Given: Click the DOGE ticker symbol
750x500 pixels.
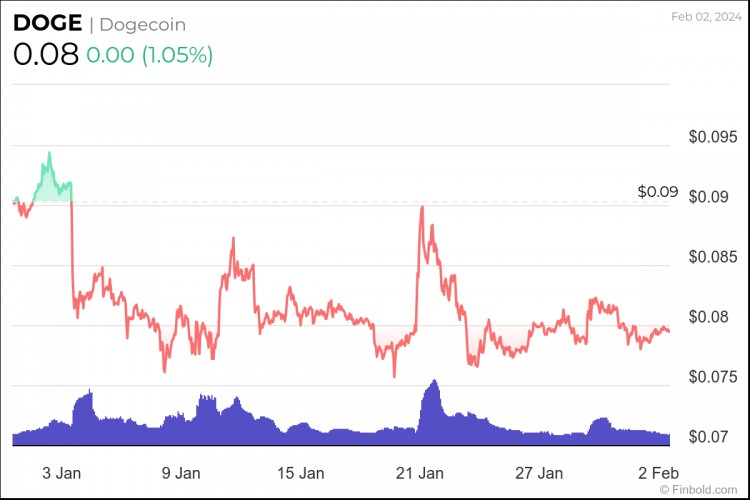Looking at the screenshot, I should pos(47,23).
